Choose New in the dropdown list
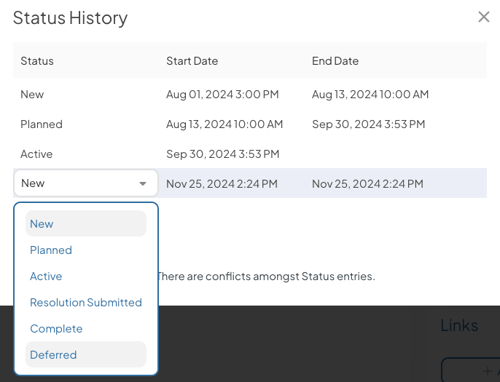 86,224
